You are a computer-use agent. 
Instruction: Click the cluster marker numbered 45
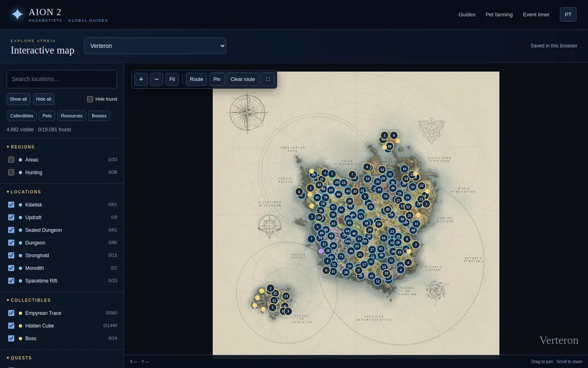(x=317, y=197)
